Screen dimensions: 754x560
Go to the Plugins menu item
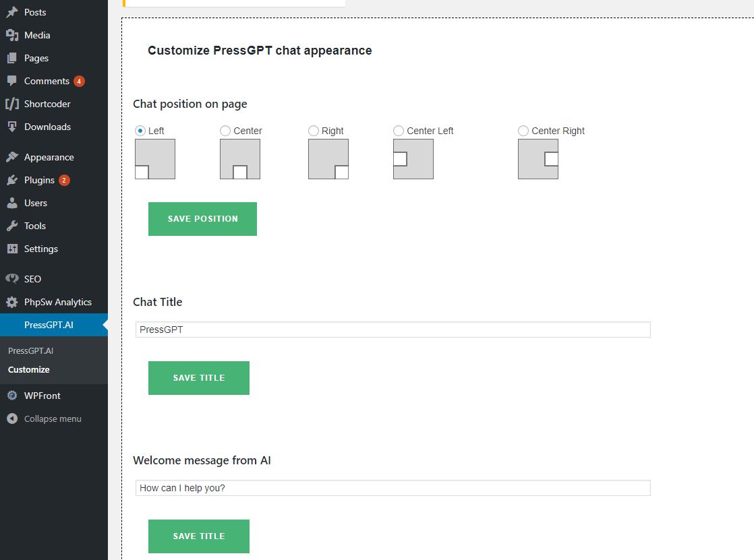[54, 180]
